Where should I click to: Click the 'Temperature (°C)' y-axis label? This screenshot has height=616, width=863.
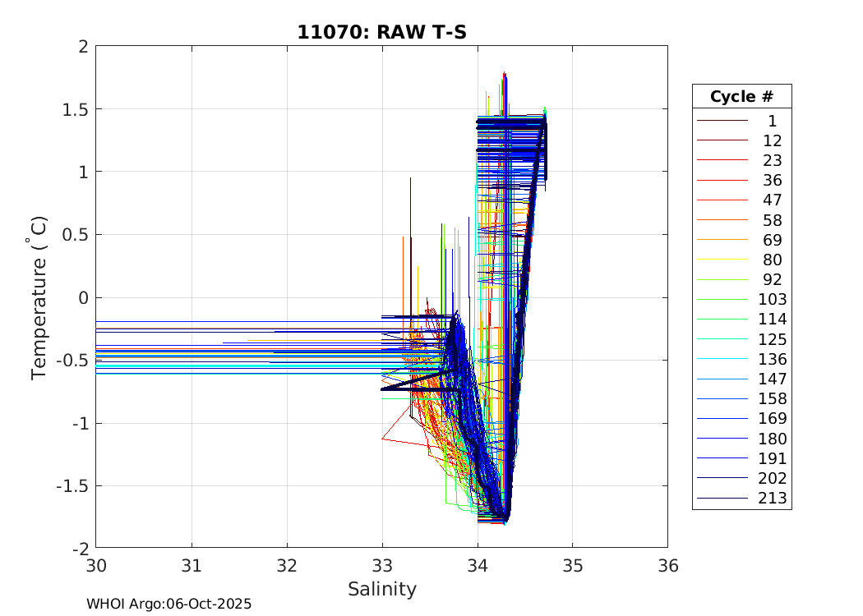tap(39, 297)
